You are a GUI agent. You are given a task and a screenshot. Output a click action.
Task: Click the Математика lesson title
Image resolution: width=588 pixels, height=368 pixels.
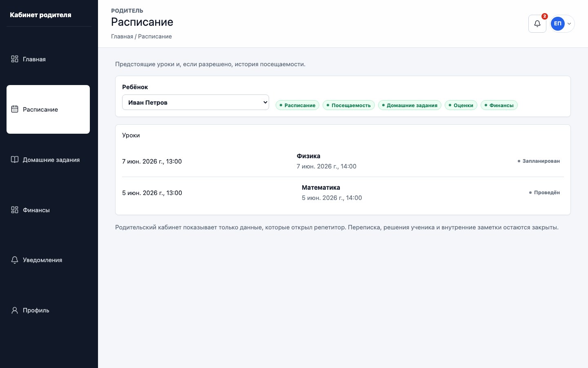[321, 187]
